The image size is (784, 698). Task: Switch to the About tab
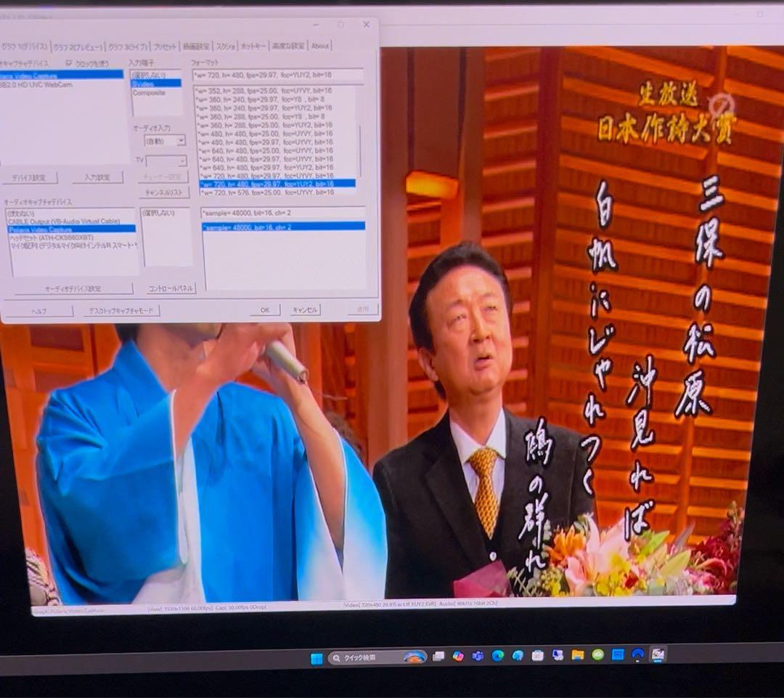click(320, 46)
